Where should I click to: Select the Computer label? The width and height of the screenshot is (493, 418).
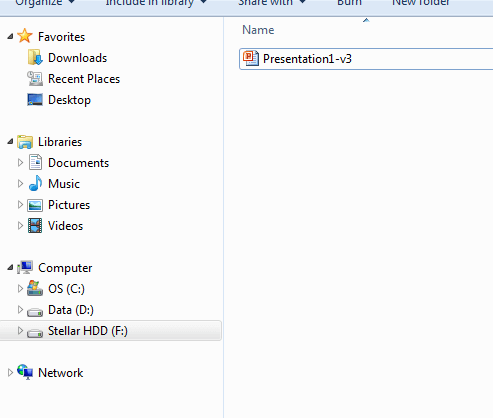(65, 268)
